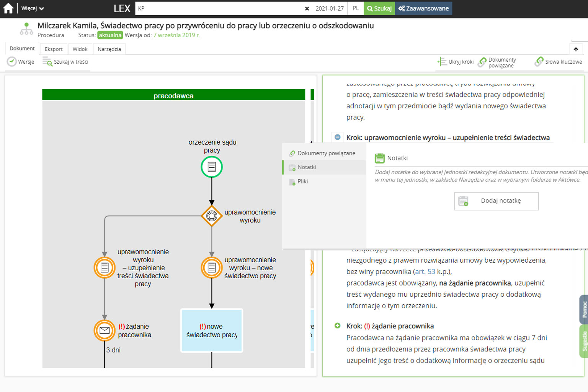Switch to the Narzędzia tab
This screenshot has height=392, width=588.
[x=109, y=49]
